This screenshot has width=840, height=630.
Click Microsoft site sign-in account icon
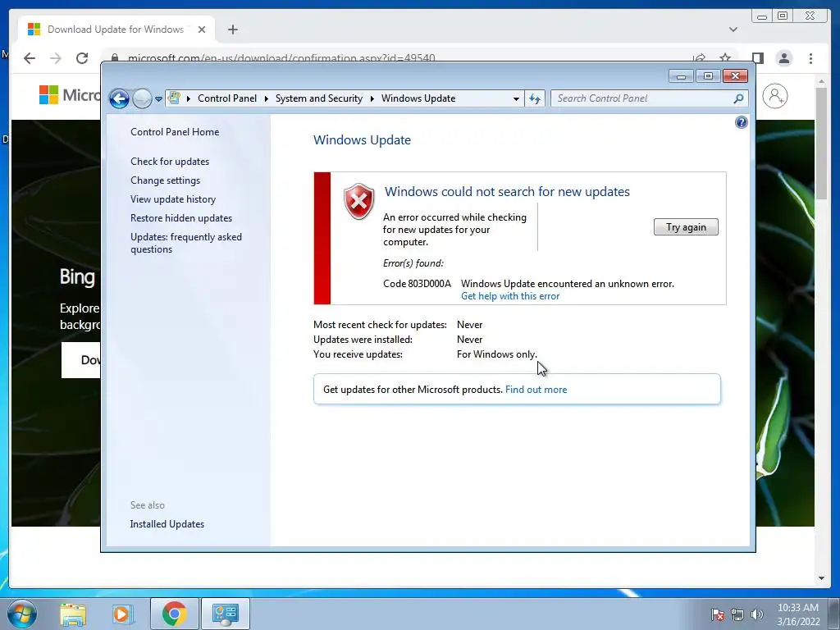(774, 96)
